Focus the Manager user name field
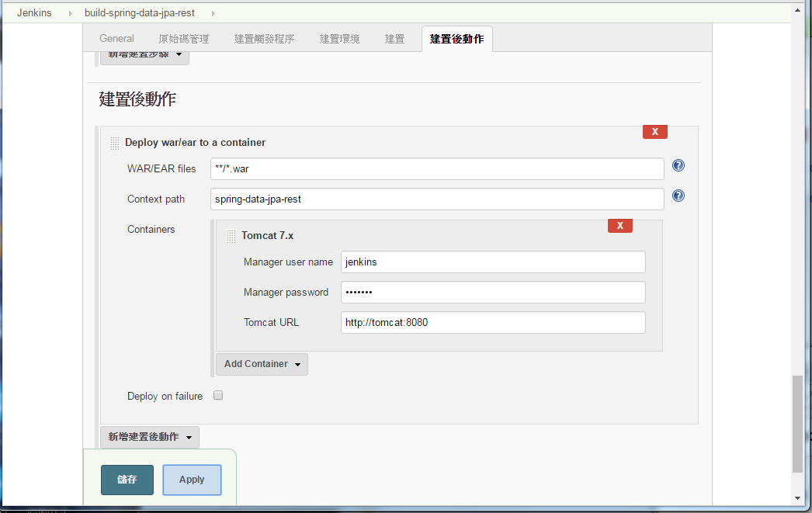The height and width of the screenshot is (513, 812). click(x=493, y=262)
